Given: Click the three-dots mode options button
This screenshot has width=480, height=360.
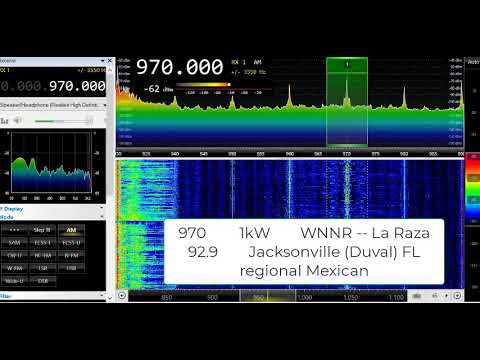Looking at the screenshot, I should 14,230.
